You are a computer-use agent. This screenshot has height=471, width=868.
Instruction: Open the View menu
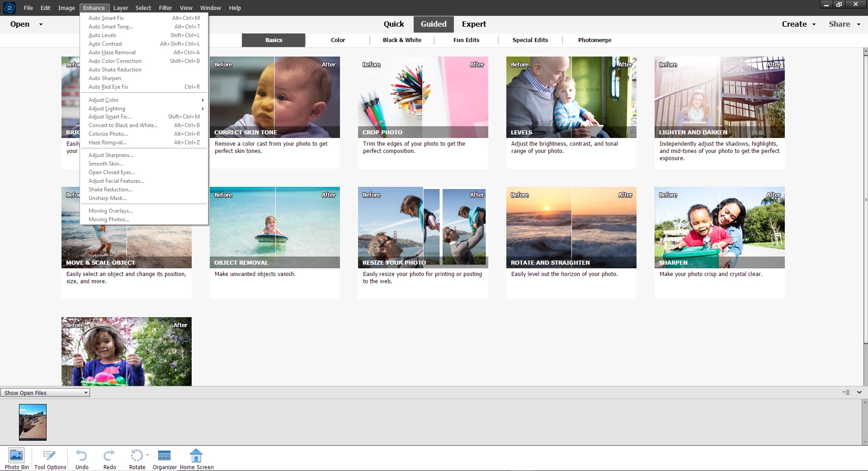186,8
